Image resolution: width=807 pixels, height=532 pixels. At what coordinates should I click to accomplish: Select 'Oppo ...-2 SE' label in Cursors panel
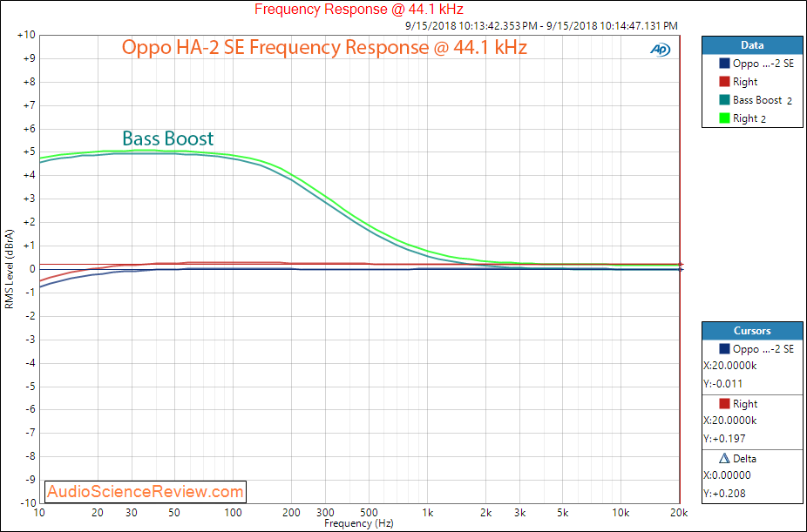(763, 349)
